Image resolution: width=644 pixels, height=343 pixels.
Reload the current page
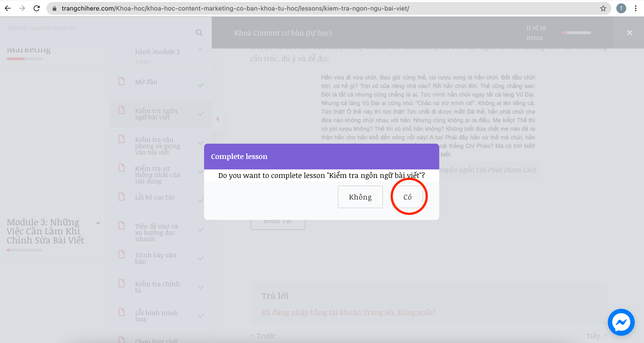tap(37, 8)
